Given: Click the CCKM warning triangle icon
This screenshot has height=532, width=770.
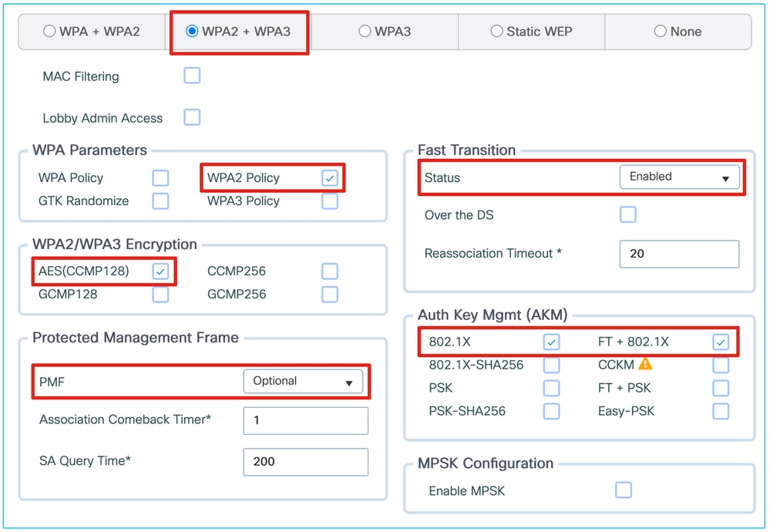Looking at the screenshot, I should (x=645, y=364).
